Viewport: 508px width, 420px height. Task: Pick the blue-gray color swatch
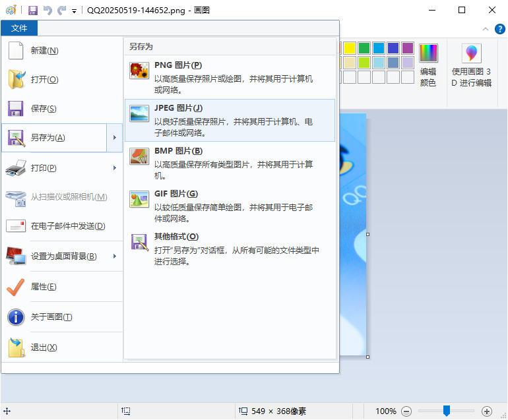(393, 63)
